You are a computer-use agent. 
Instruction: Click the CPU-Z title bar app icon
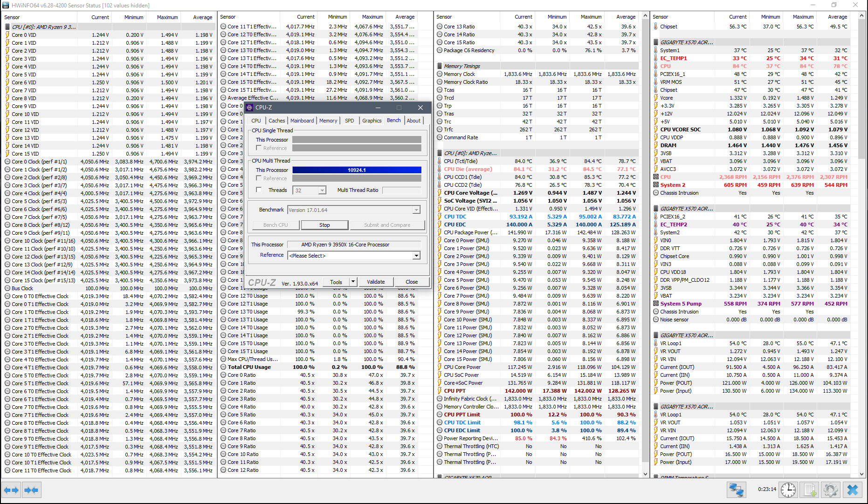(x=250, y=108)
